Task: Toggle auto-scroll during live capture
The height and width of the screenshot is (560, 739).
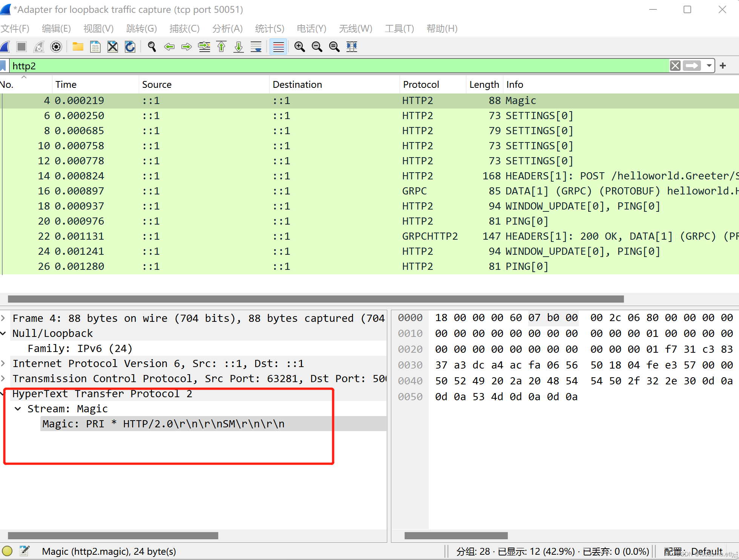Action: point(256,47)
